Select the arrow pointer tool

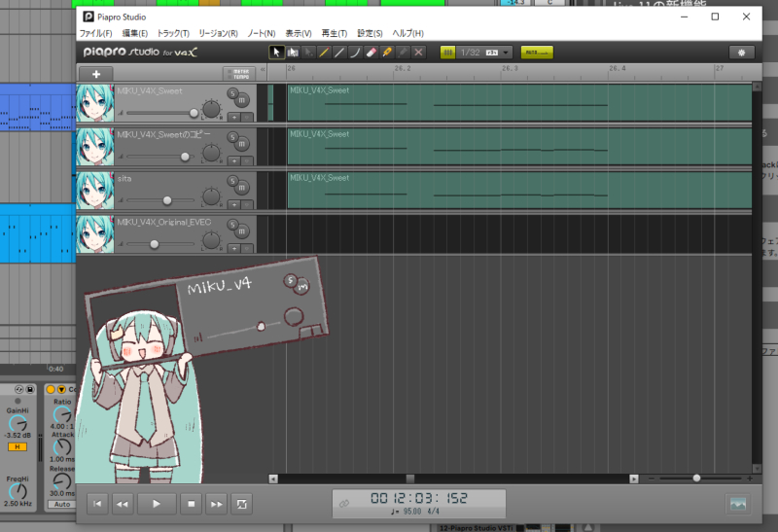[x=276, y=53]
